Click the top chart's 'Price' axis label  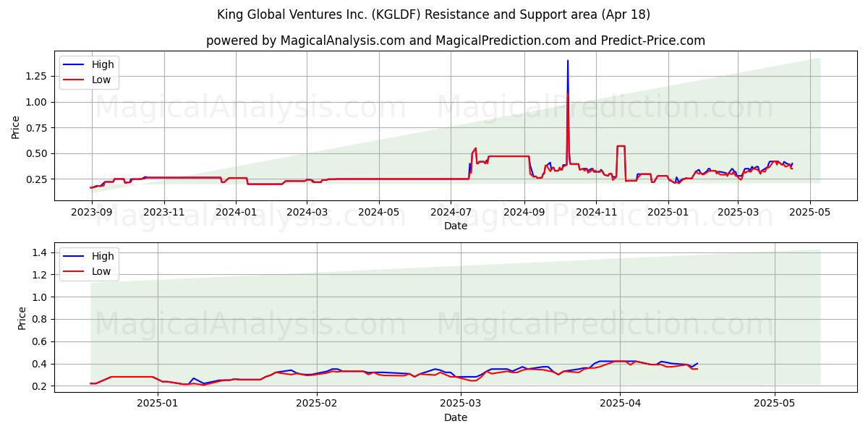(x=16, y=126)
